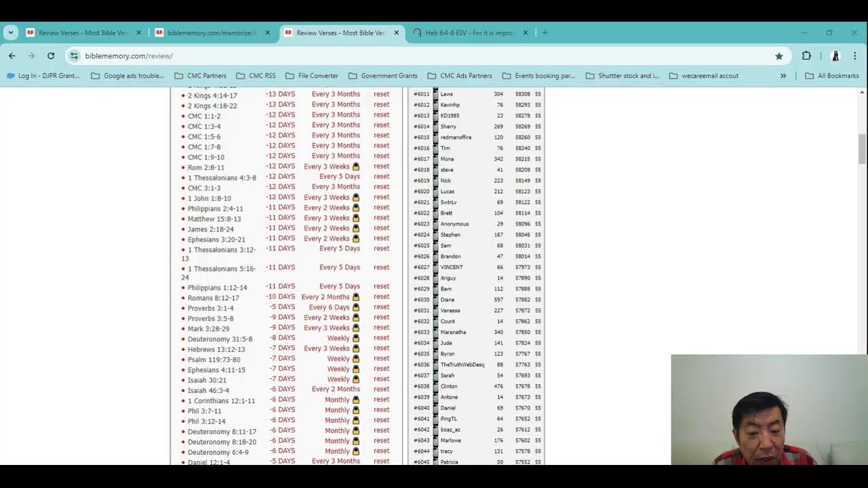Expand the hidden bookmarks overflow chevron
This screenshot has height=488, width=868.
tap(783, 76)
